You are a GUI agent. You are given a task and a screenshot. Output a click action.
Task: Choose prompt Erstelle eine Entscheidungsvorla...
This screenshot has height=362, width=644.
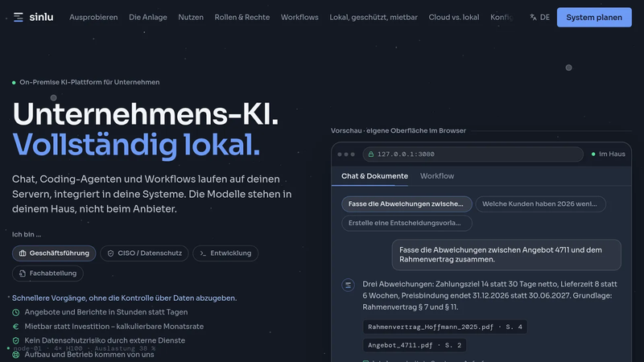[407, 224]
